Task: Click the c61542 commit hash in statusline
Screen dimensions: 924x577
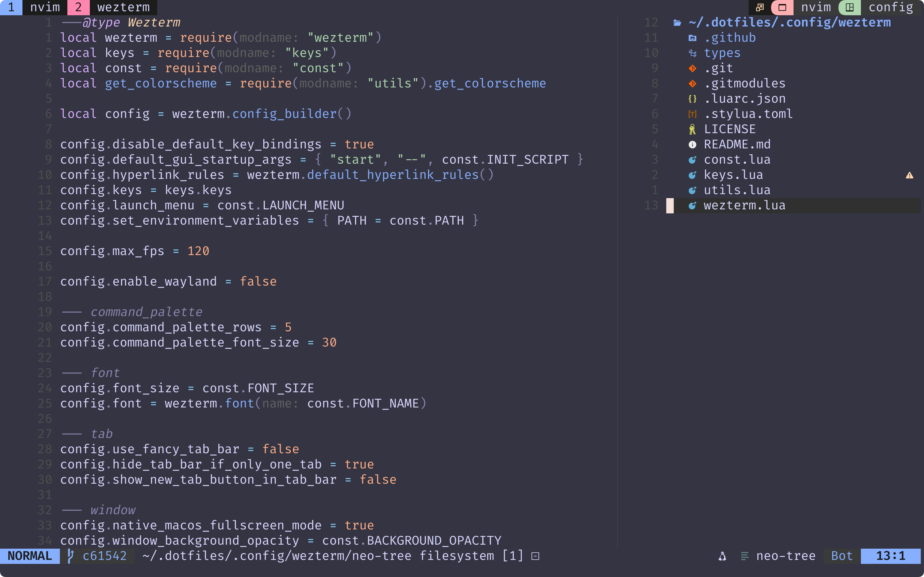Action: click(105, 556)
